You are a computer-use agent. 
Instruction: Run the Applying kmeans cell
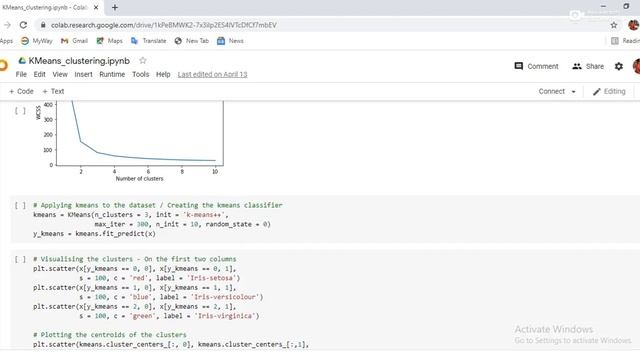[x=20, y=205]
